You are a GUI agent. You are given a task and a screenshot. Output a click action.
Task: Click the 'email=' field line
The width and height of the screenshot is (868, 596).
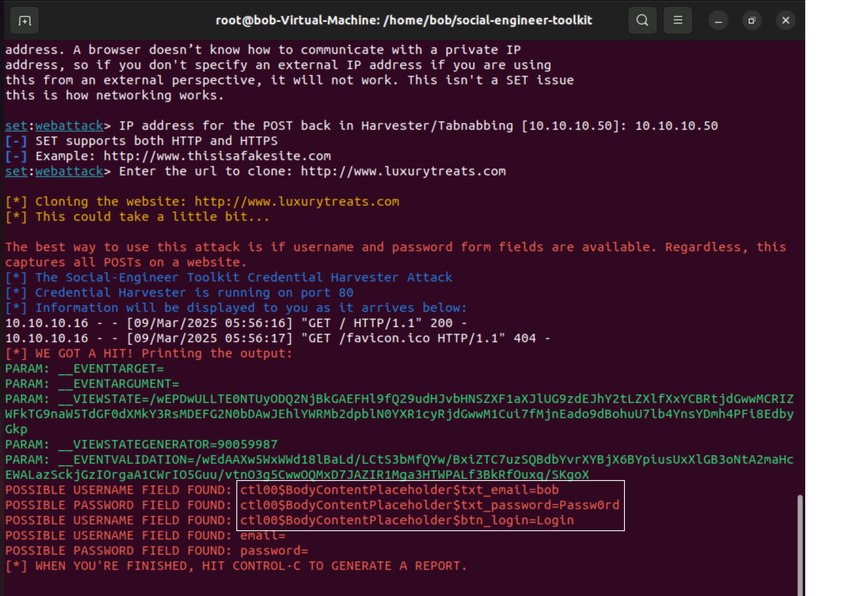click(145, 535)
